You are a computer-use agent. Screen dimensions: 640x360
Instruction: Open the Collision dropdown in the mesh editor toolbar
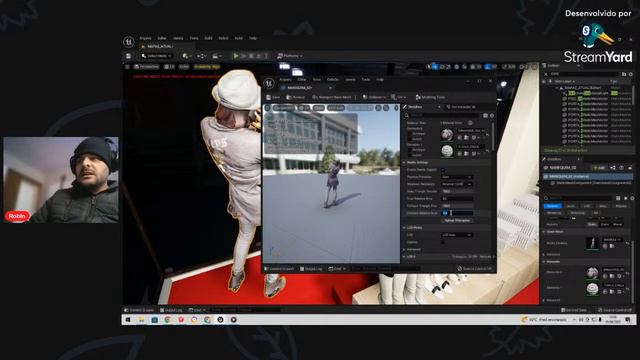[x=374, y=97]
